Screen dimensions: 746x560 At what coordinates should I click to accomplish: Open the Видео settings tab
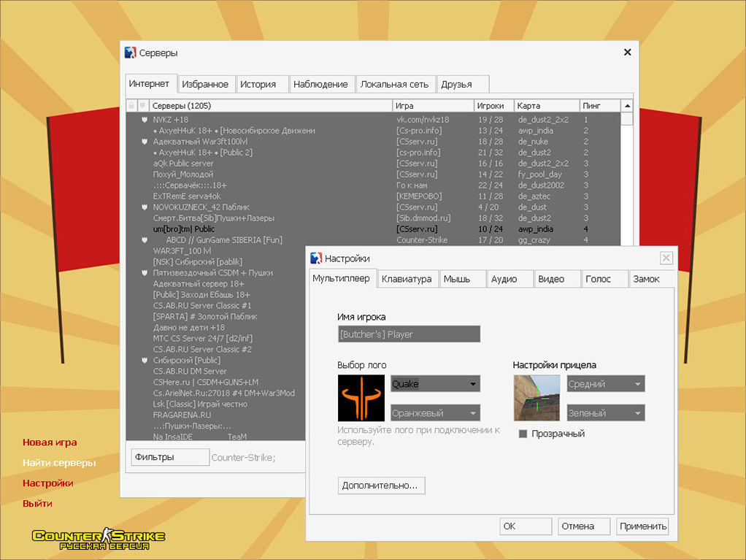[x=557, y=279]
